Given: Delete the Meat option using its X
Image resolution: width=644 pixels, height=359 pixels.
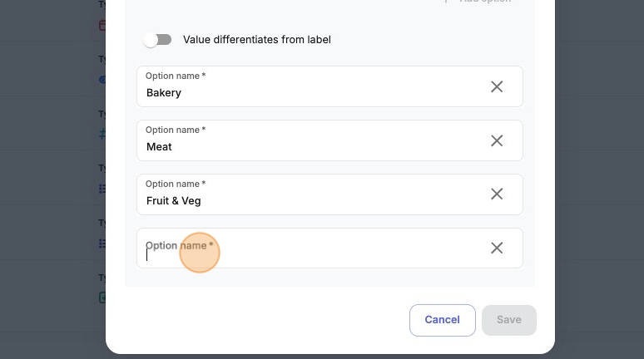Looking at the screenshot, I should [x=497, y=140].
